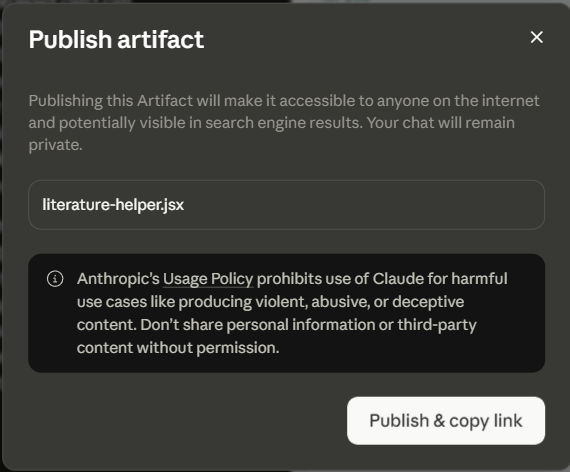Click the content without permission line

point(178,348)
